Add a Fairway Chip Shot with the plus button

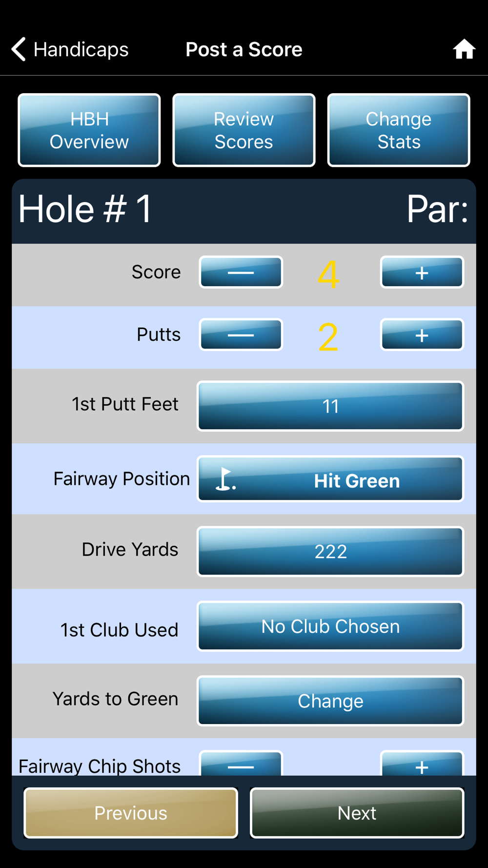422,763
